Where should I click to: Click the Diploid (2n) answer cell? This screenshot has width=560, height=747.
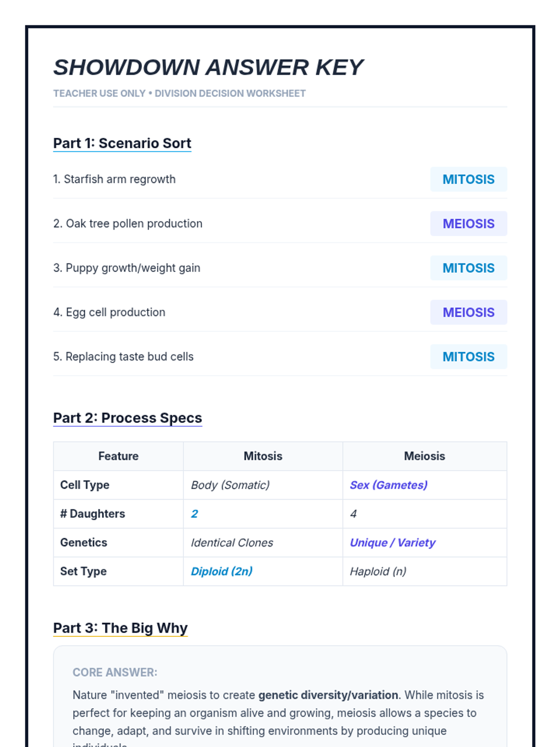(x=263, y=571)
